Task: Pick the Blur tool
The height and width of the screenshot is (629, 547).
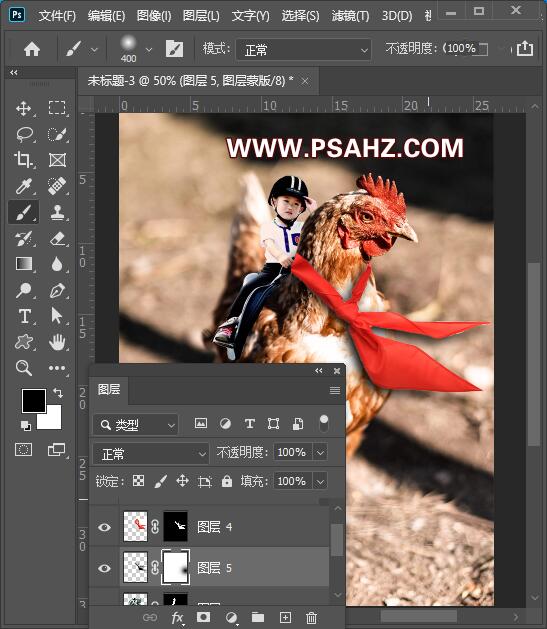Action: (57, 264)
